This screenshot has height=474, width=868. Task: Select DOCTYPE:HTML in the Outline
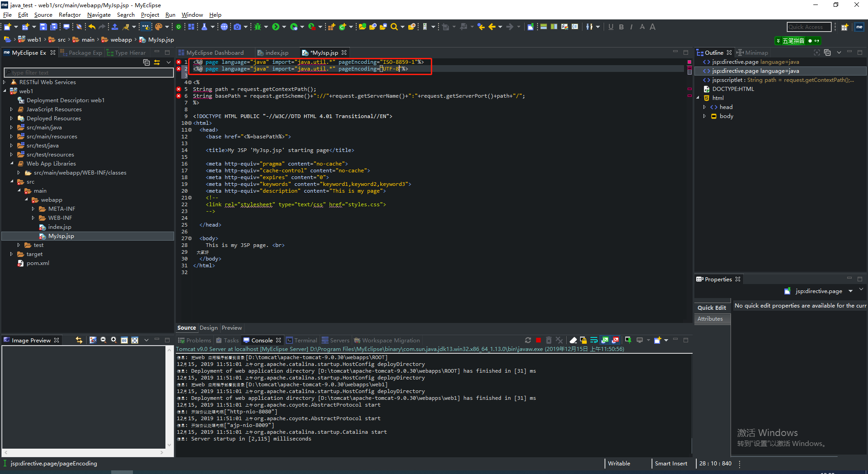click(x=733, y=89)
